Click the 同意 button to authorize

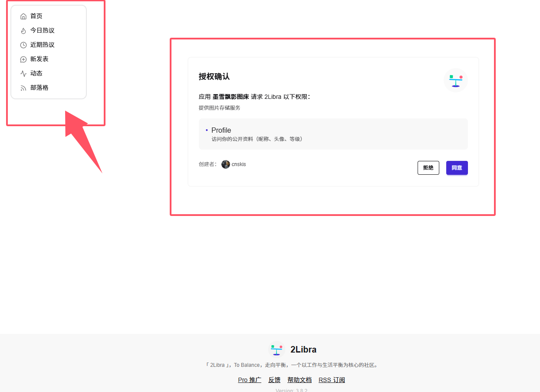point(457,168)
